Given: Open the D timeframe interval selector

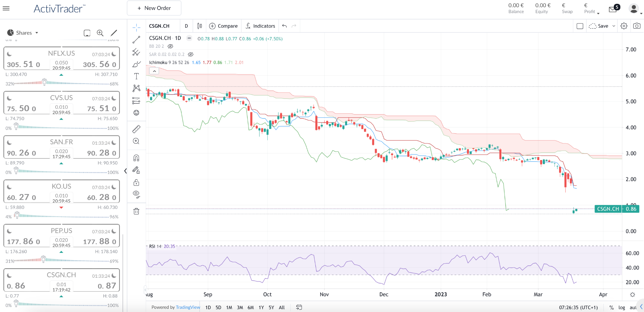Looking at the screenshot, I should pos(186,26).
